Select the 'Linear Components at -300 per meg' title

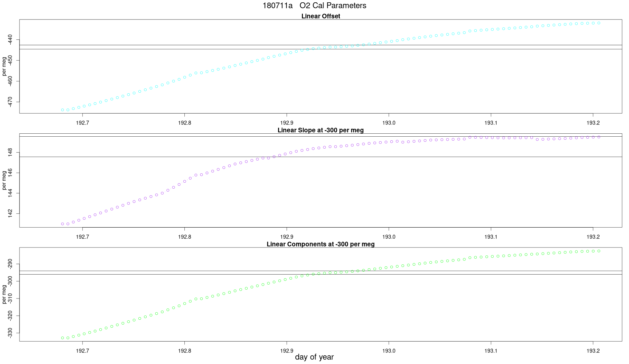(320, 244)
